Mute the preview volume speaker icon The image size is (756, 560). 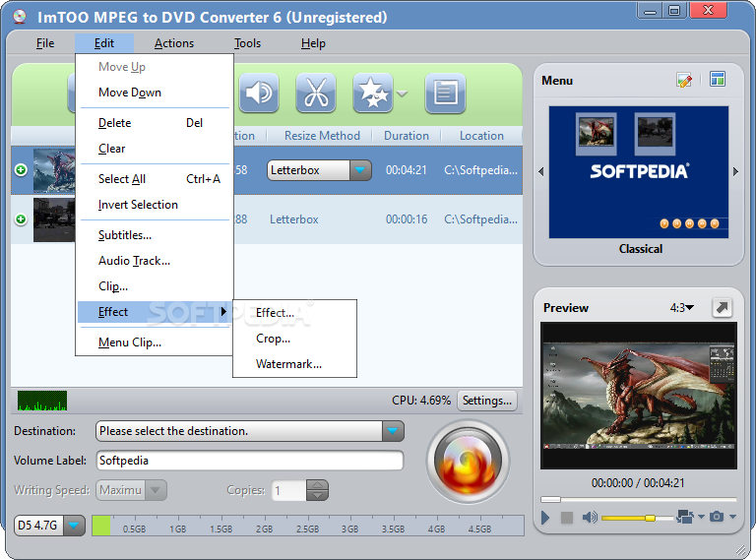pyautogui.click(x=590, y=518)
